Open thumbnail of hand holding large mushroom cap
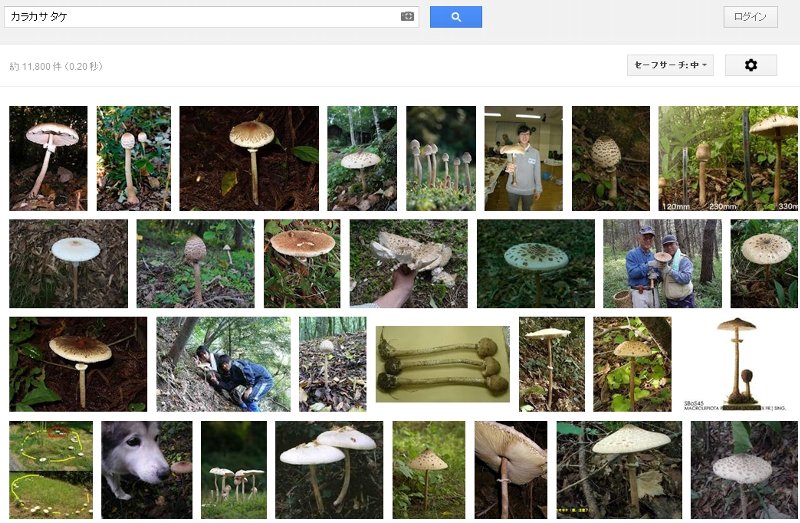This screenshot has width=800, height=523. point(408,263)
